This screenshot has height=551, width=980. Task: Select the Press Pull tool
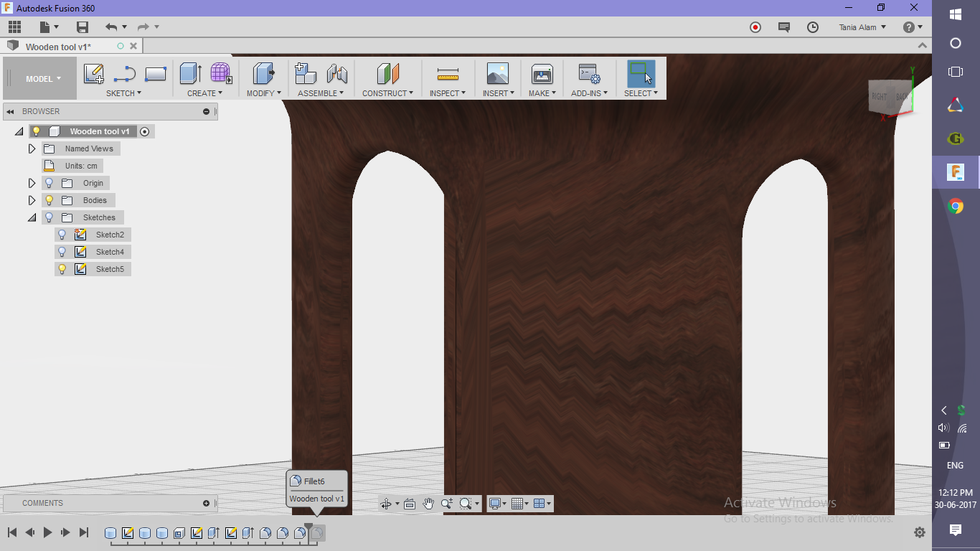(x=264, y=73)
